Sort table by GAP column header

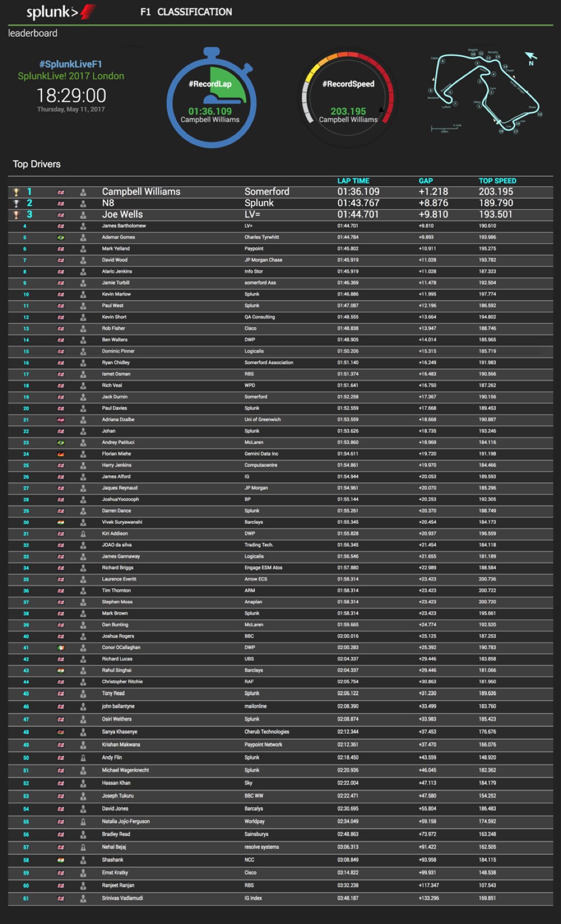coord(426,181)
